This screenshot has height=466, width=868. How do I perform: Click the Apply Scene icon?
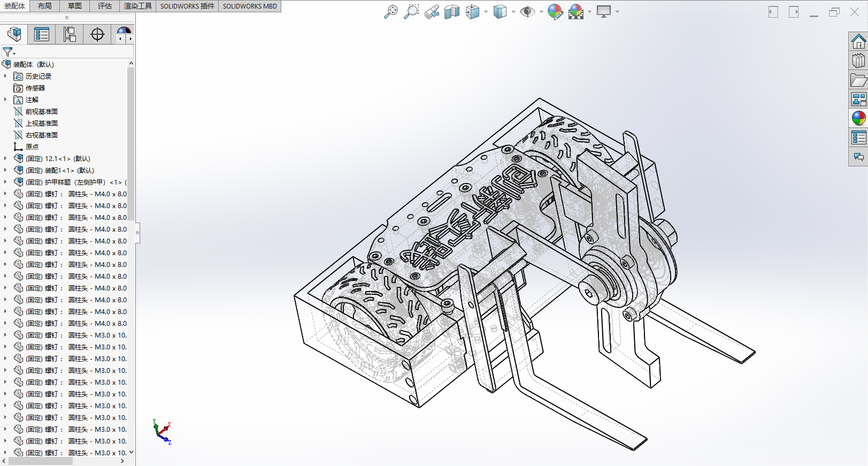[576, 12]
